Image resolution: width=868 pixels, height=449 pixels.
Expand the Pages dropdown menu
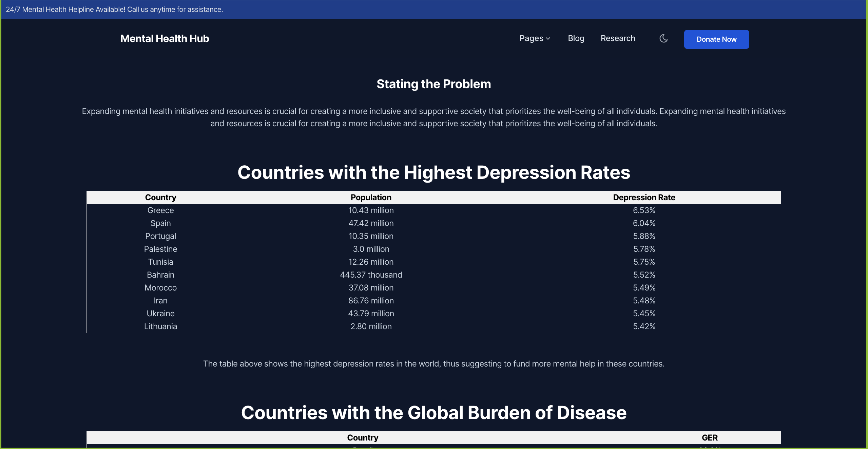coord(534,39)
